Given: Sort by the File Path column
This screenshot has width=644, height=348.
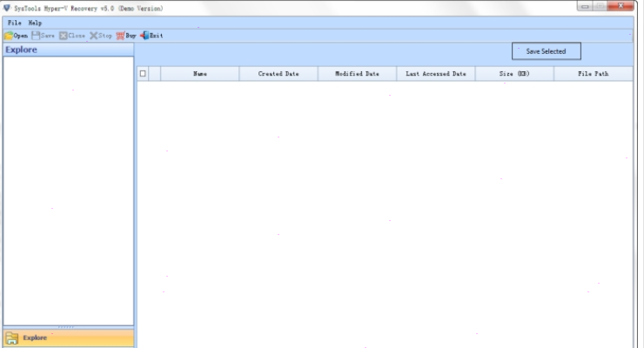Looking at the screenshot, I should pos(593,74).
